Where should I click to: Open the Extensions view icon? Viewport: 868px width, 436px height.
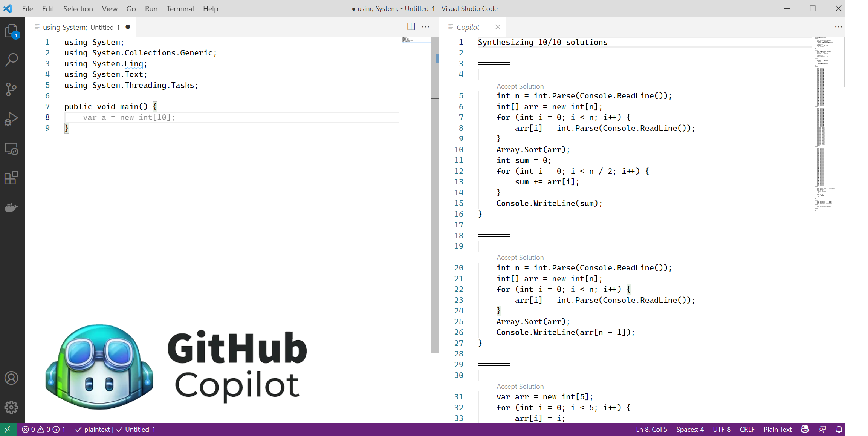[12, 178]
